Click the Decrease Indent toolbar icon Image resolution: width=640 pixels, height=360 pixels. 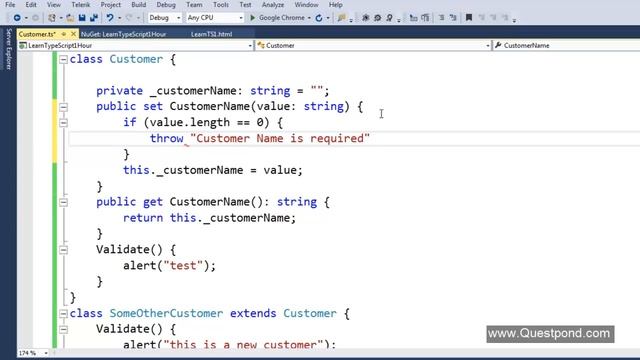(x=413, y=18)
